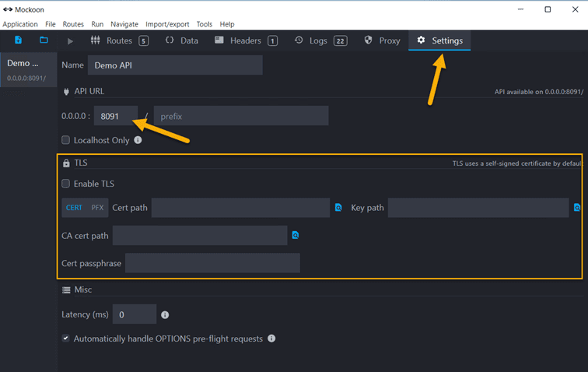The height and width of the screenshot is (372, 588).
Task: Check the Enable TLS checkbox
Action: [x=66, y=184]
